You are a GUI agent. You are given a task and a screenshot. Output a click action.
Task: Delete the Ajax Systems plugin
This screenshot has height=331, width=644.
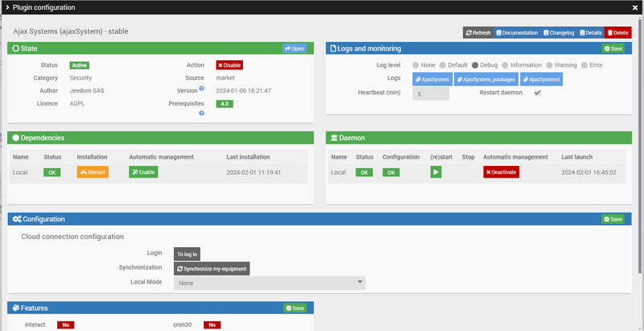[x=617, y=33]
